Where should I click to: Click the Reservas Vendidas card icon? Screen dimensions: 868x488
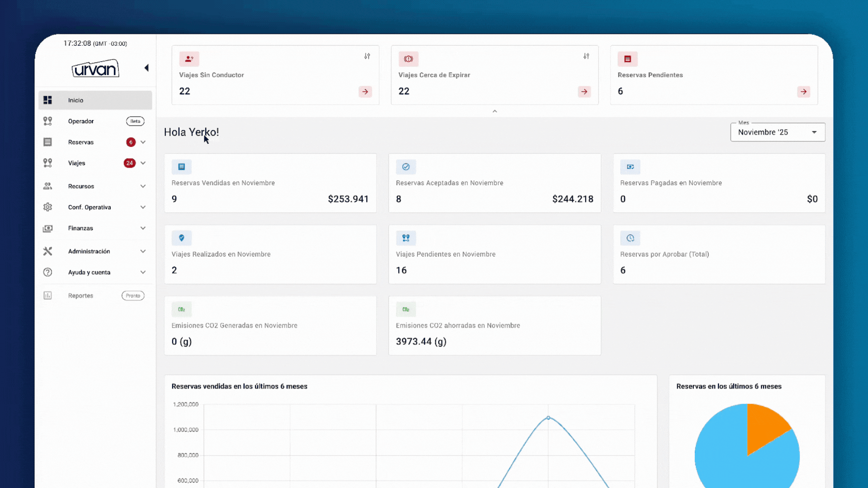181,167
